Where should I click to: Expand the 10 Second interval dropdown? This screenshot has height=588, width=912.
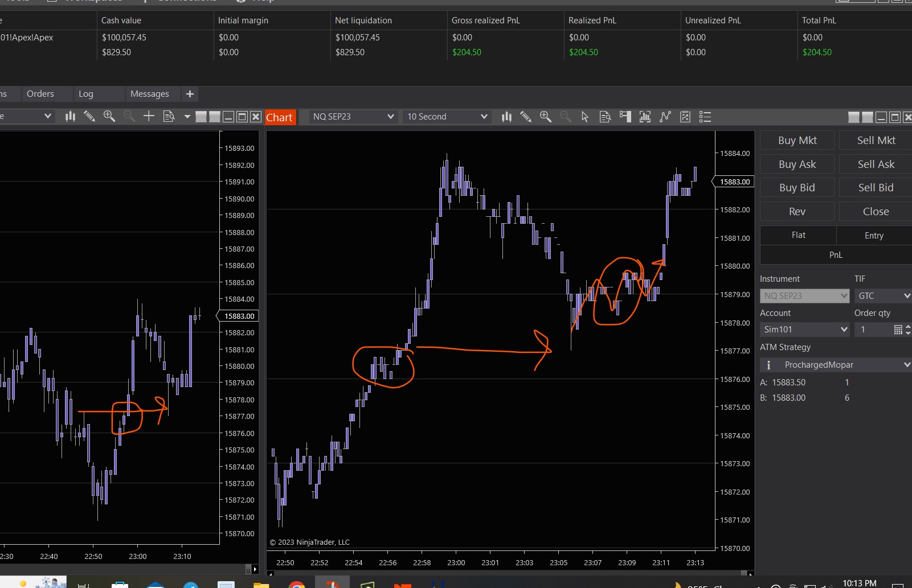pos(447,117)
